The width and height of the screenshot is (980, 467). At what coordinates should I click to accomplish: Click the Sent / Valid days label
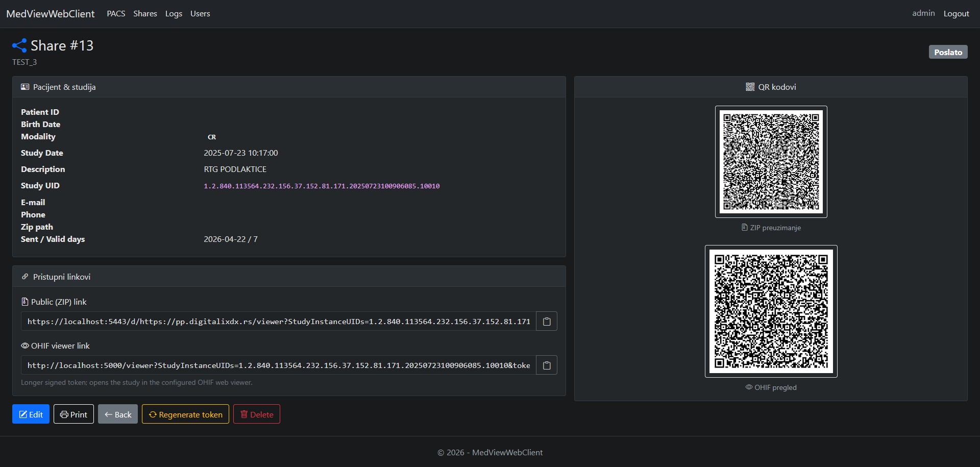pyautogui.click(x=53, y=239)
